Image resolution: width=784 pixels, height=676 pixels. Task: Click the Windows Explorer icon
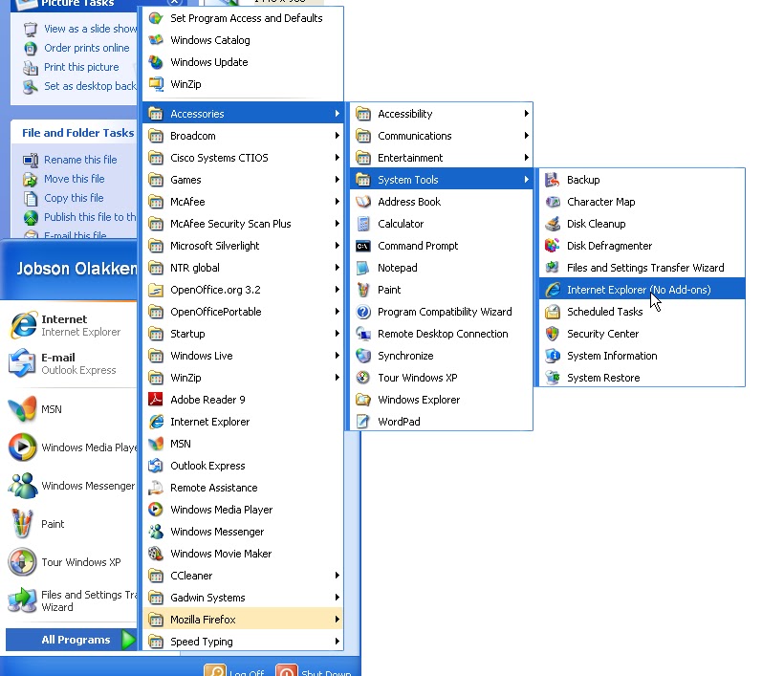click(x=363, y=400)
